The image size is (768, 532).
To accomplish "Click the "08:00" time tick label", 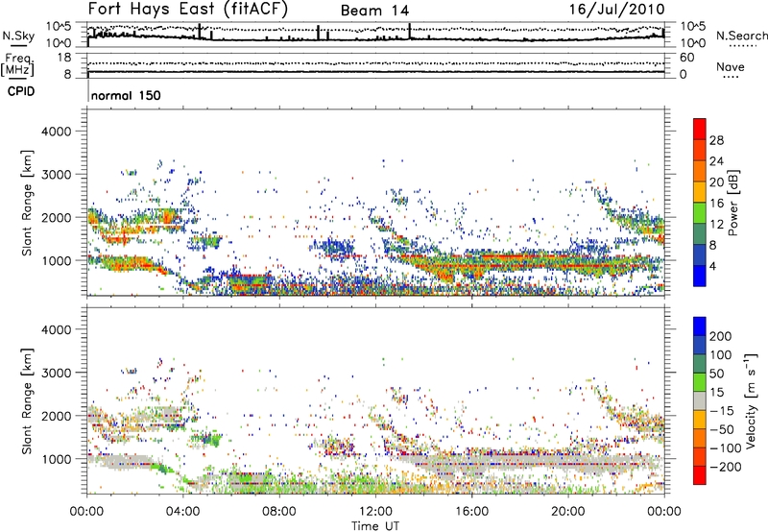I will click(x=278, y=512).
